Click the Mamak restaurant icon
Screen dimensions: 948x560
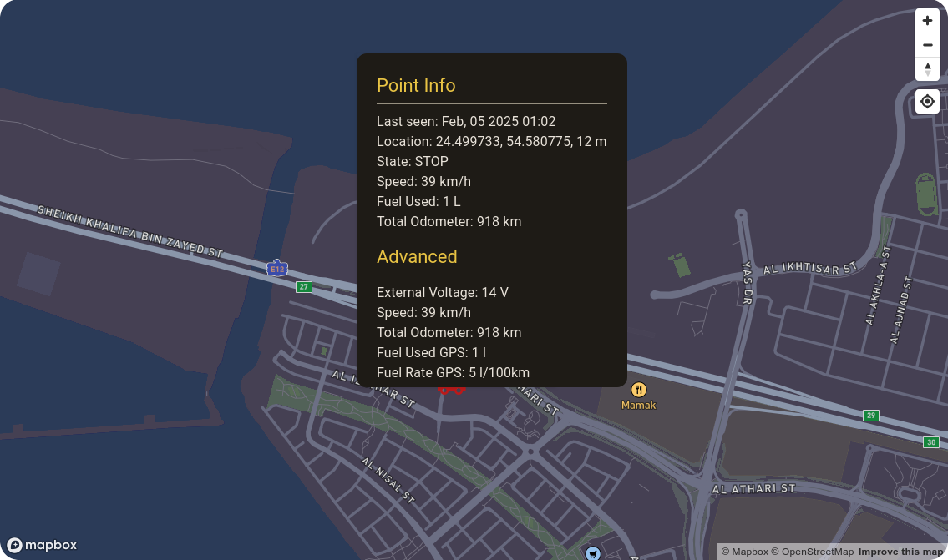(639, 390)
